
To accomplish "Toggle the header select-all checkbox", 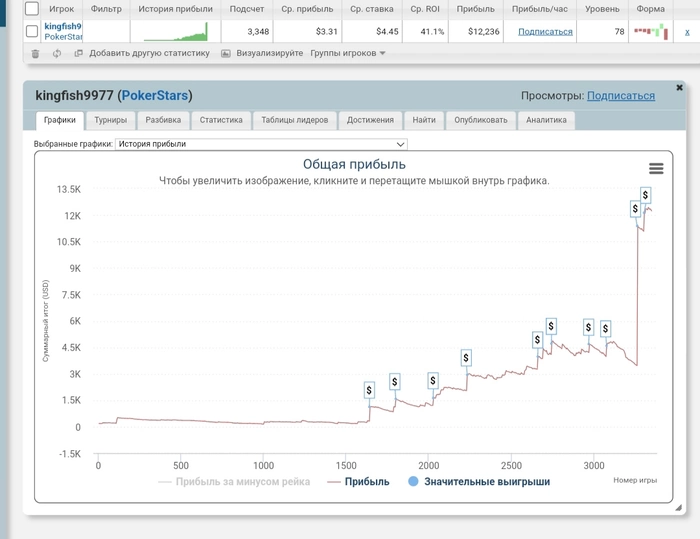I will pos(32,8).
